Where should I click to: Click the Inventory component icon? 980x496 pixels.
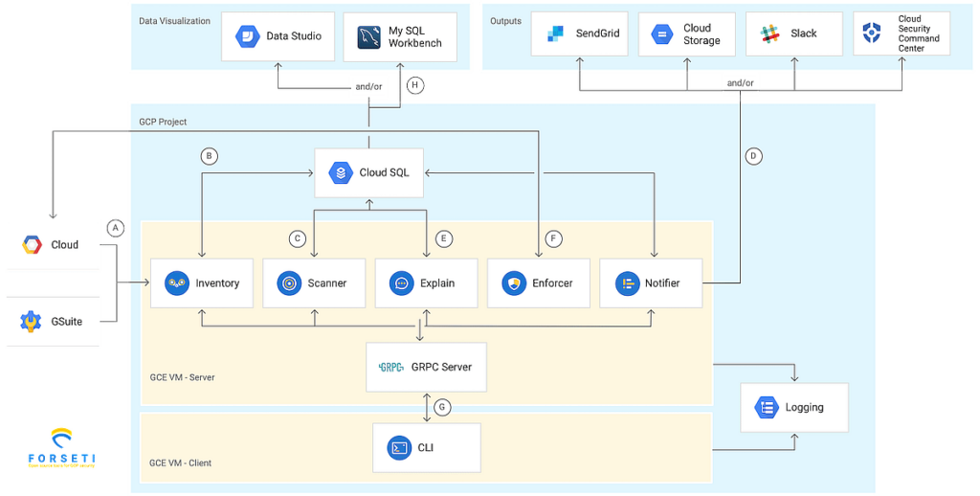coord(177,283)
